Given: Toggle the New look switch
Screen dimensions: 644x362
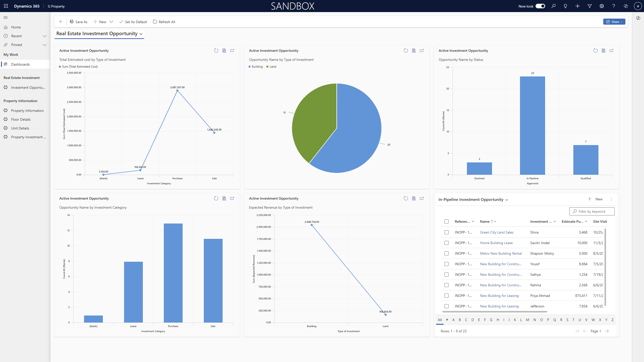Looking at the screenshot, I should tap(540, 6).
